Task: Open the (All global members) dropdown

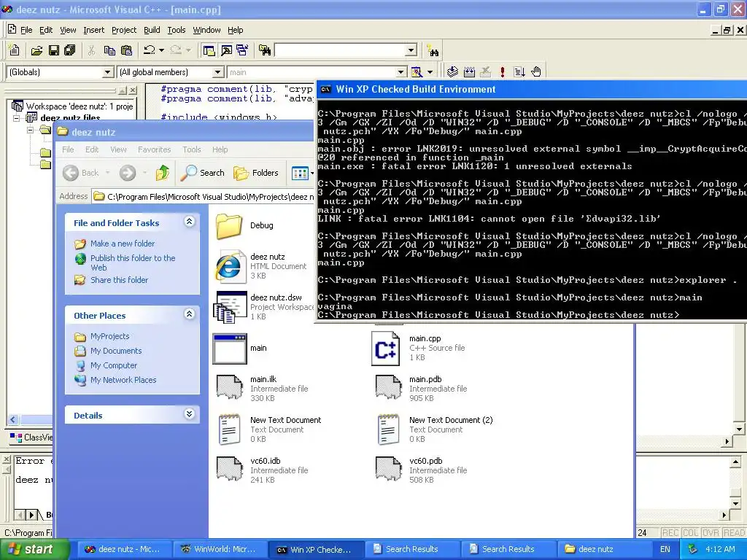Action: 217,72
